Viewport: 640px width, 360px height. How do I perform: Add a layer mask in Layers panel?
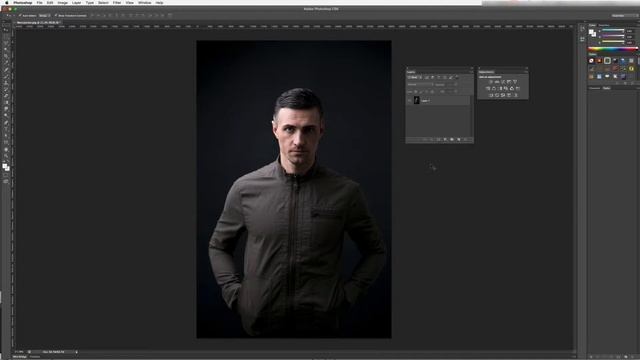pyautogui.click(x=438, y=140)
